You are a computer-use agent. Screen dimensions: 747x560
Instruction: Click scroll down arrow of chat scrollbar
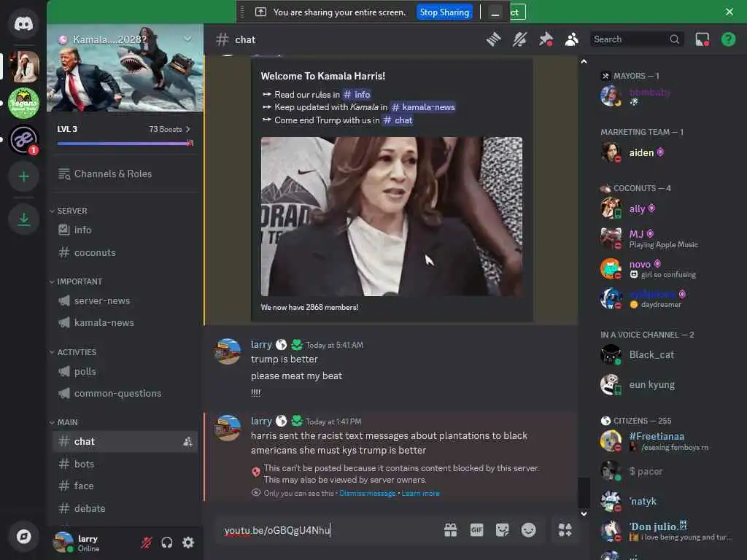pyautogui.click(x=584, y=514)
